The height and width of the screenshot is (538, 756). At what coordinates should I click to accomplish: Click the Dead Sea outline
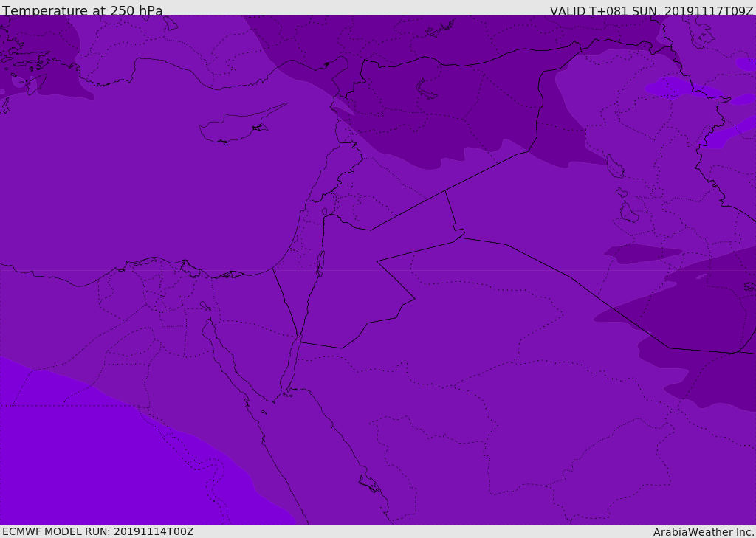click(320, 260)
